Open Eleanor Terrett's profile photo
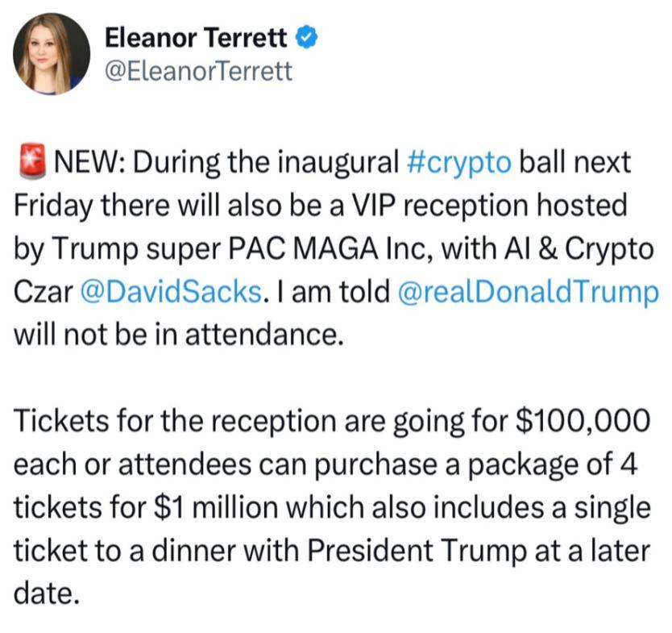This screenshot has width=672, height=633. [x=52, y=54]
